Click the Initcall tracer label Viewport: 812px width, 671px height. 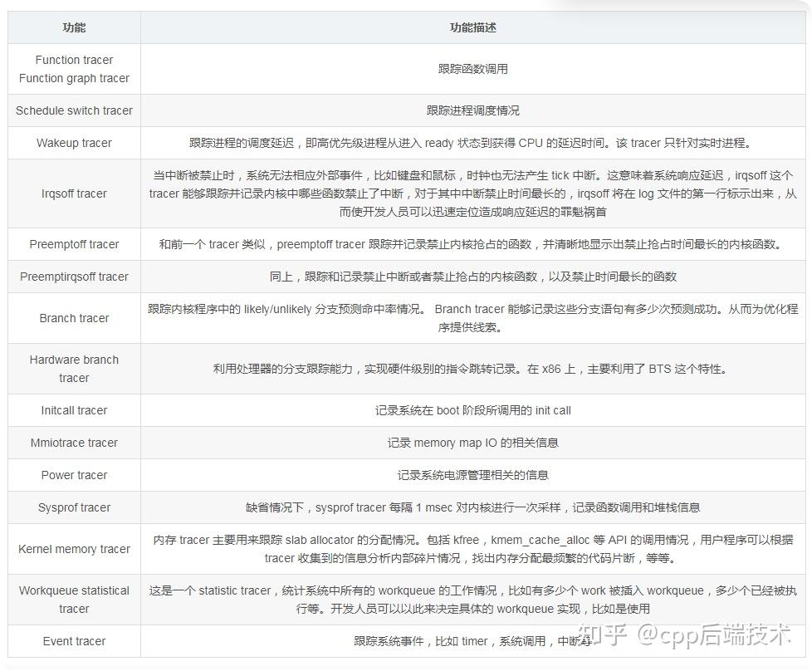[73, 410]
